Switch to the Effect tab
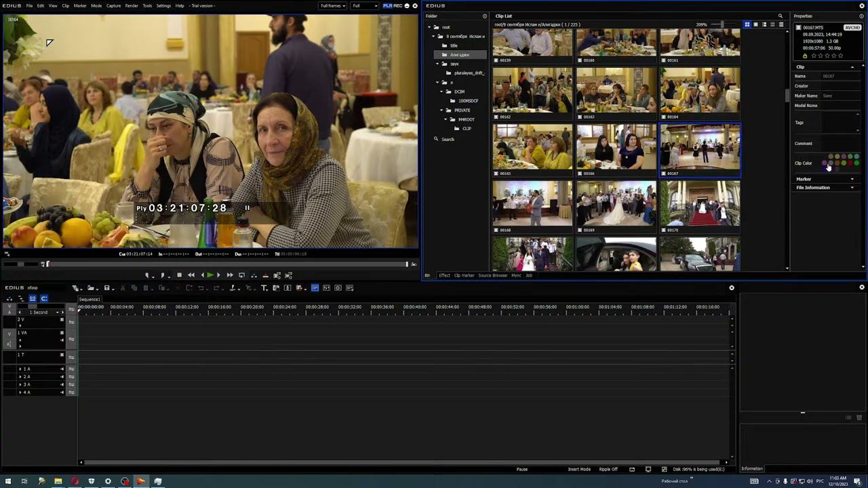Image resolution: width=868 pixels, height=488 pixels. (x=444, y=275)
